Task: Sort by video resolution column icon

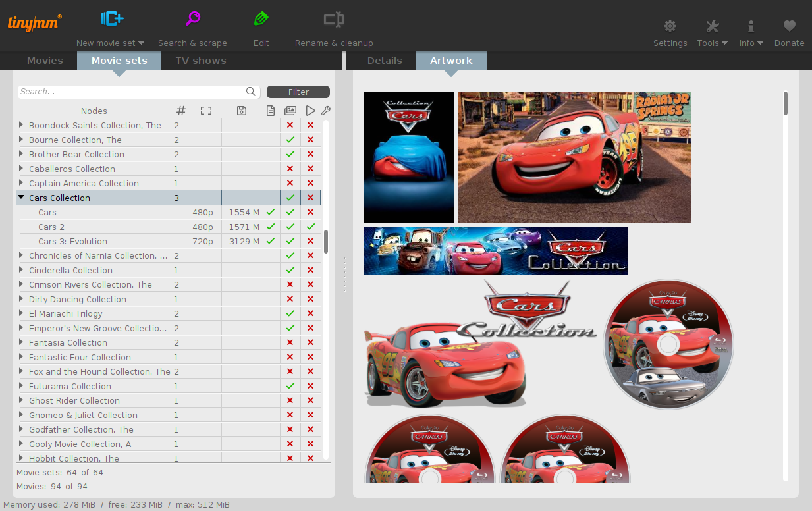Action: pos(206,111)
